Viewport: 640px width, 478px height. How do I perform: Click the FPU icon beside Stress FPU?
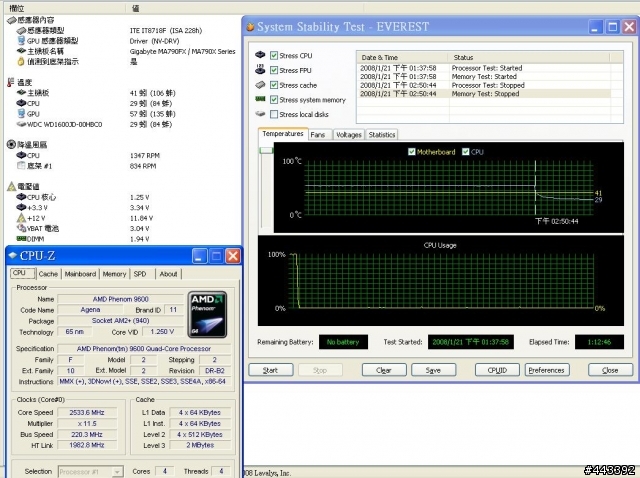point(260,69)
